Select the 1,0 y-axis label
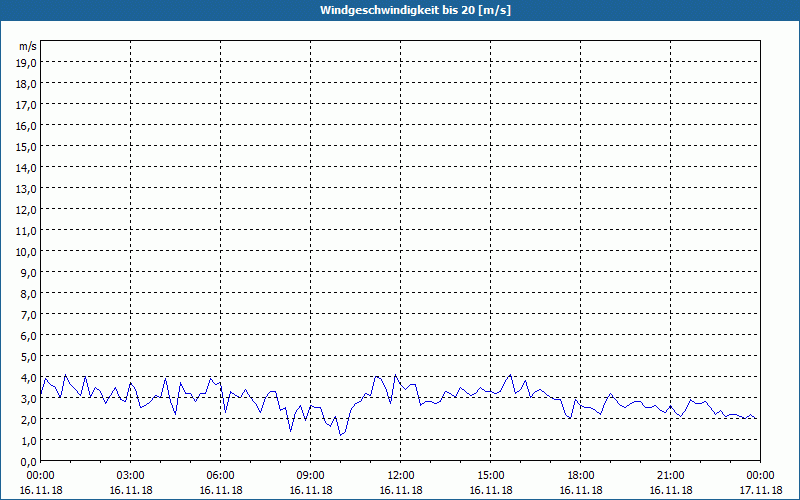 (x=29, y=440)
